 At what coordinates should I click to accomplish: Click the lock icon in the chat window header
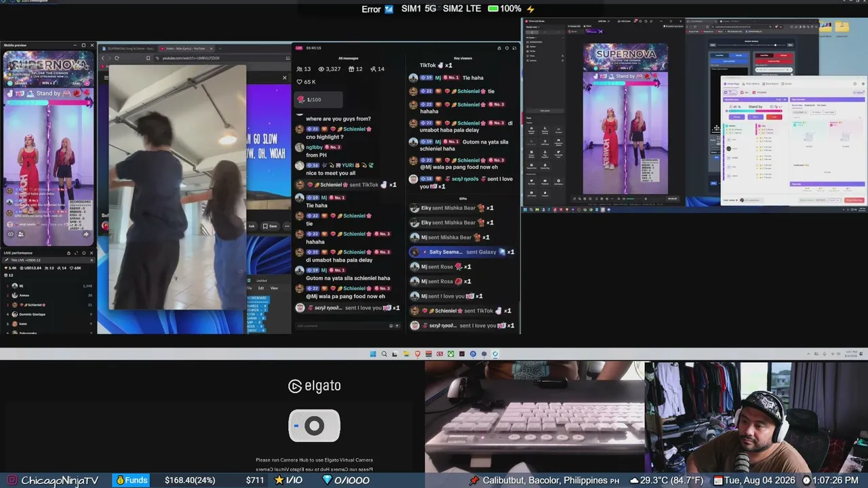click(x=499, y=48)
